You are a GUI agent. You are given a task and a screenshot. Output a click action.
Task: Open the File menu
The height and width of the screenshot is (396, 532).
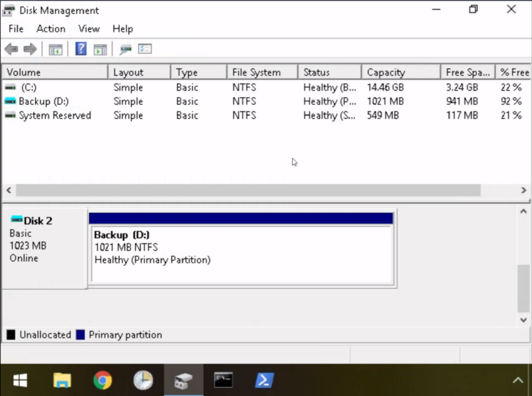pos(15,29)
